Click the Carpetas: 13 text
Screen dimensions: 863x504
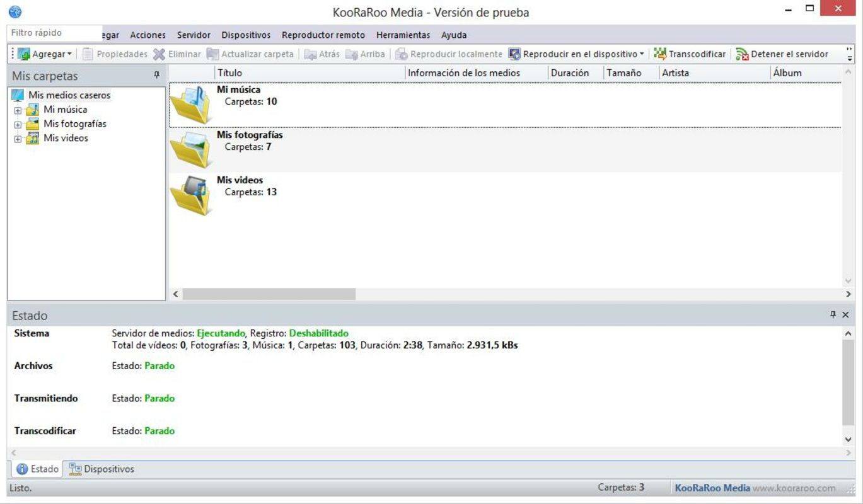pyautogui.click(x=251, y=192)
